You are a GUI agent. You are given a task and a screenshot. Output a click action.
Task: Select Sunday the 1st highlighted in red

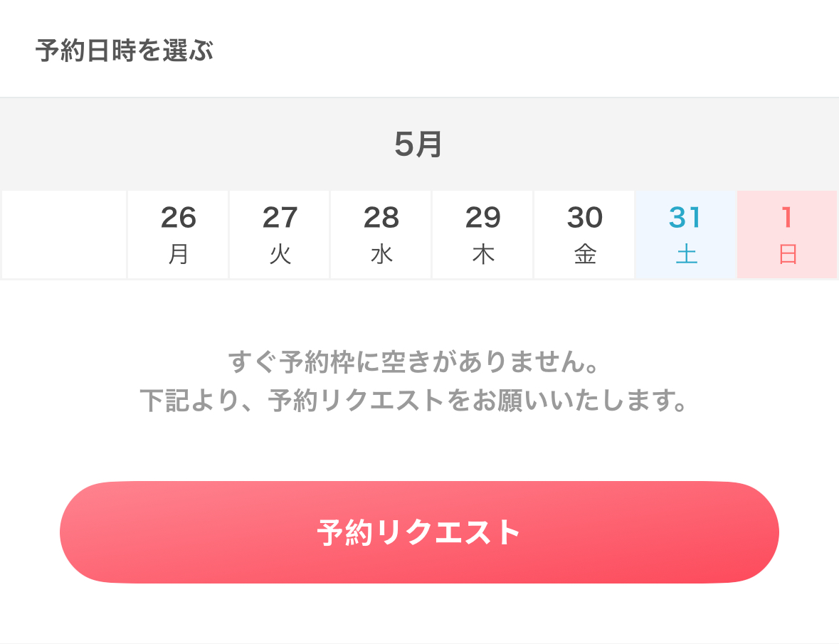786,233
